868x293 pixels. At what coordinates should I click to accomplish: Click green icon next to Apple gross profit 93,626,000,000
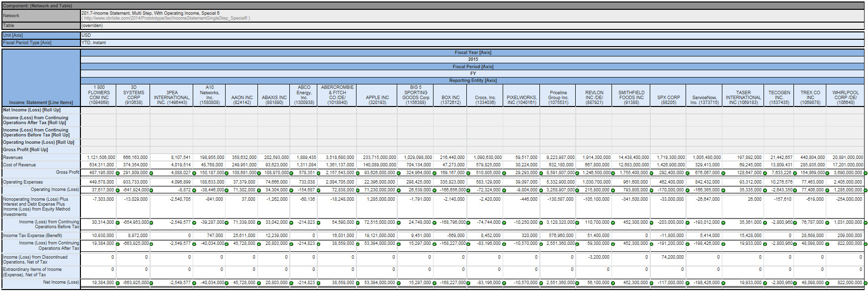[399, 173]
